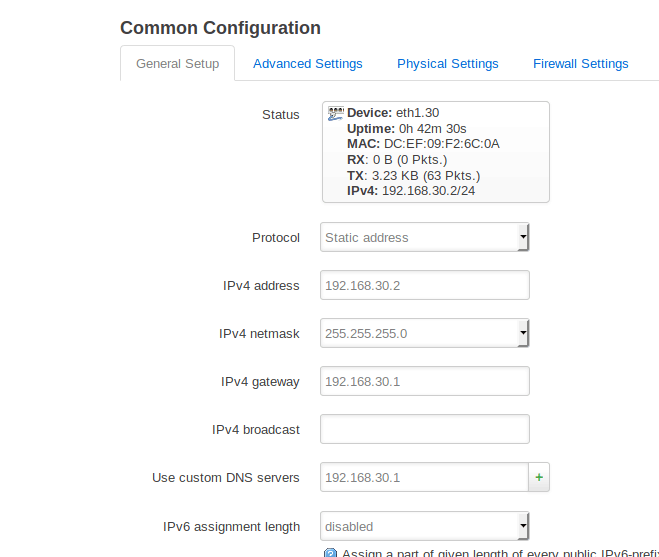Screen dimensions: 659x557
Task: Click the eth1.30 device icon in Status
Action: [x=336, y=114]
